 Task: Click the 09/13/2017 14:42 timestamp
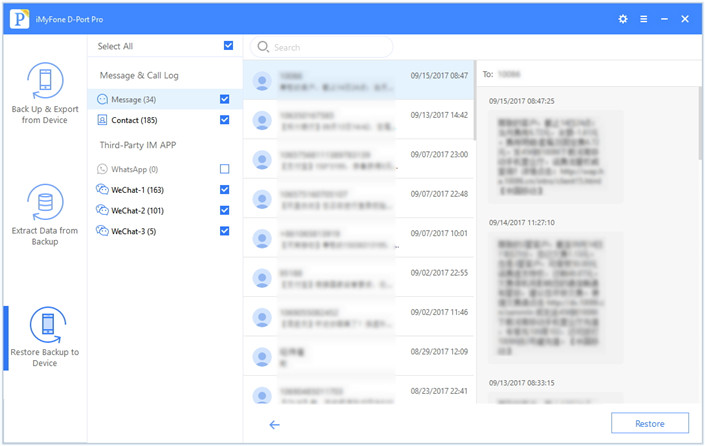(439, 115)
